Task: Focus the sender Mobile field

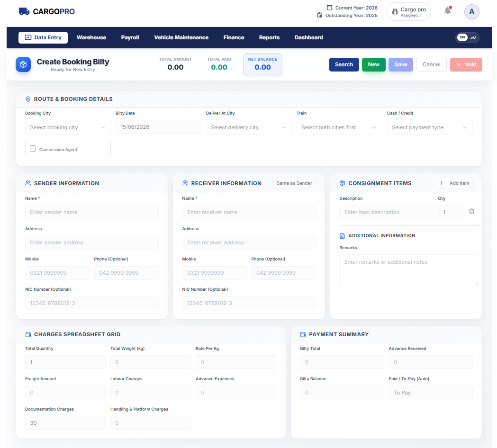Action: click(57, 273)
